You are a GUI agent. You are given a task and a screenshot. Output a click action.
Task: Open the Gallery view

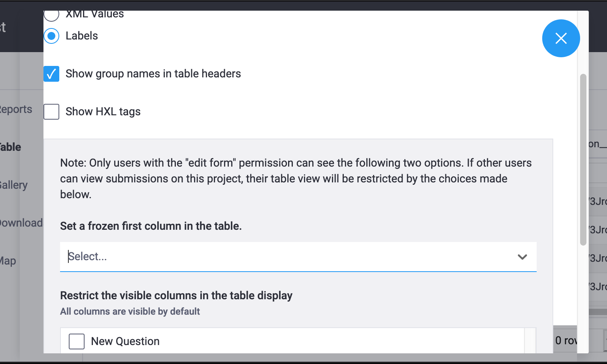point(13,185)
